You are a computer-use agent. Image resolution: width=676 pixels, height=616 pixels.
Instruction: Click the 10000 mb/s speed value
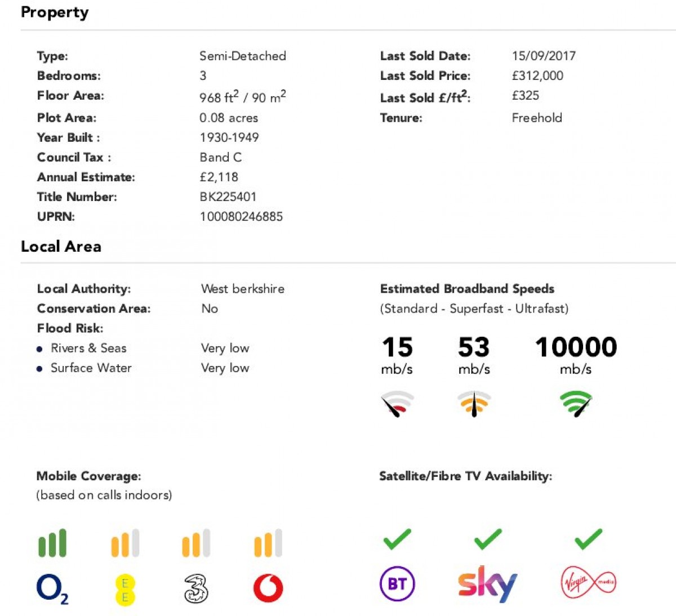(576, 347)
